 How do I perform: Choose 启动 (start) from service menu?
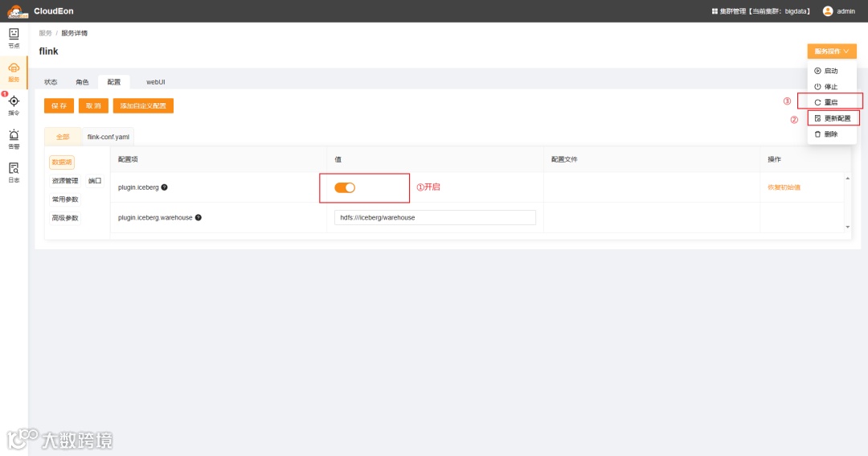pos(832,71)
